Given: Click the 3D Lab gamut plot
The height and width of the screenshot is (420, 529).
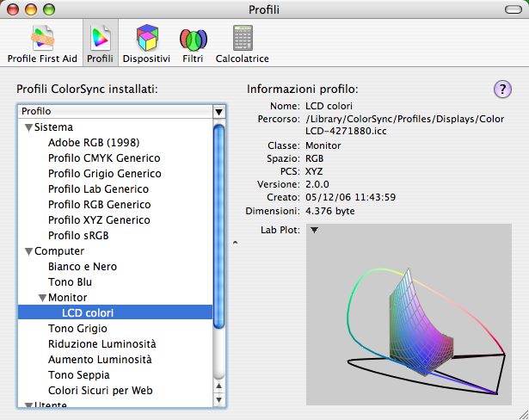Looking at the screenshot, I should point(409,314).
